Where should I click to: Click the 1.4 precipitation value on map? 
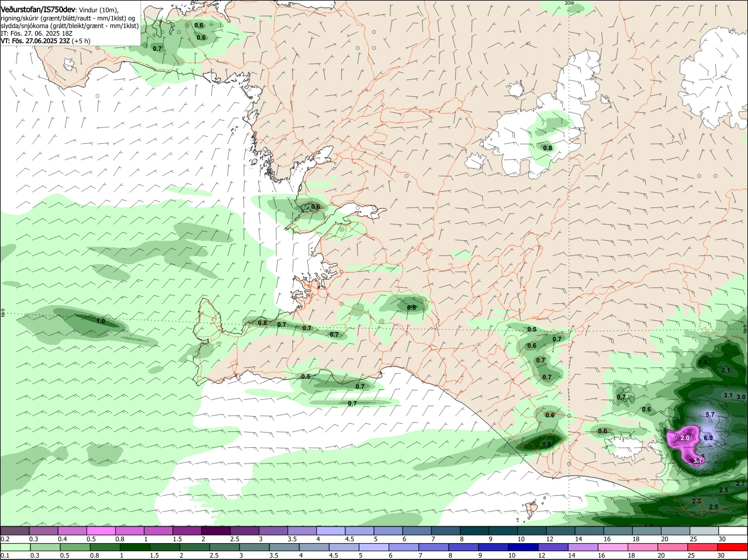tap(702, 362)
